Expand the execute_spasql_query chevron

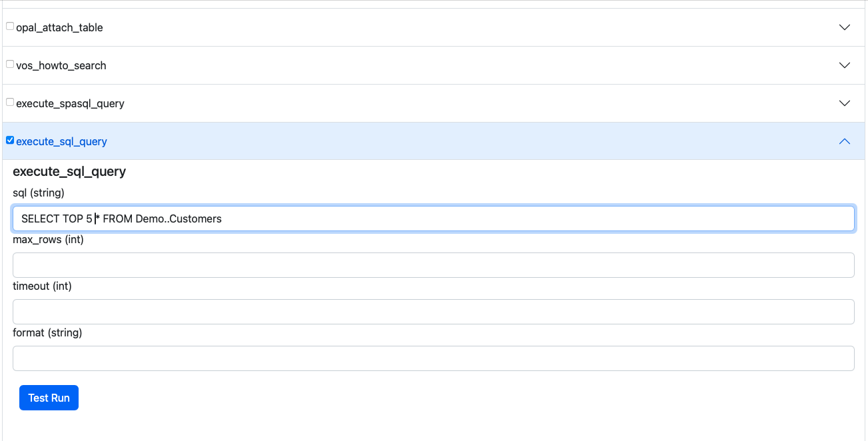845,103
